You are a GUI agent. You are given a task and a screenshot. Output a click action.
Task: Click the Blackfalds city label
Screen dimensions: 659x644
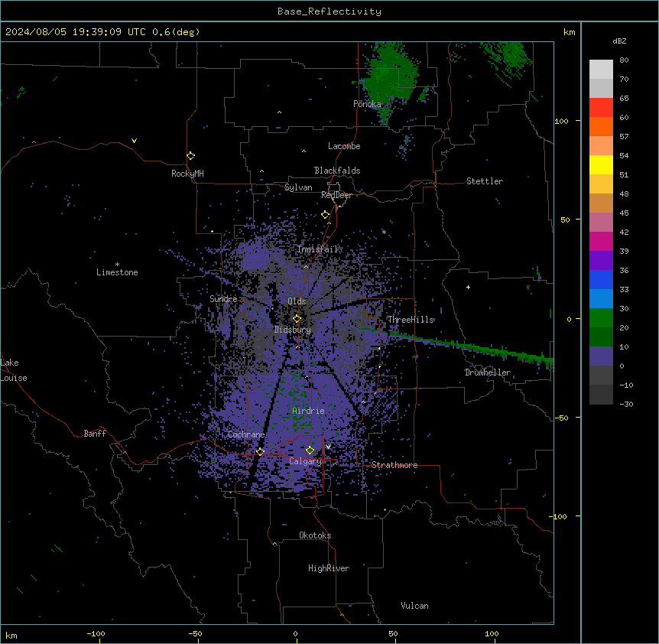coord(337,171)
